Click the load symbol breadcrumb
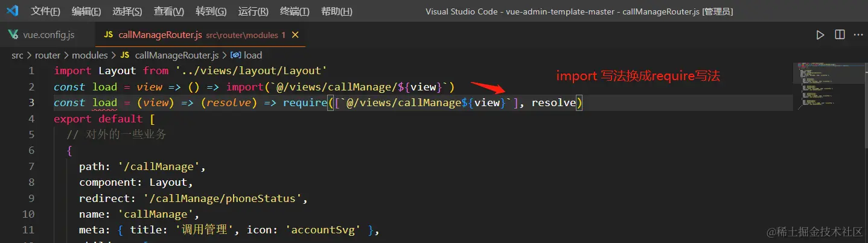Screen dimensions: 868x243 (x=247, y=55)
